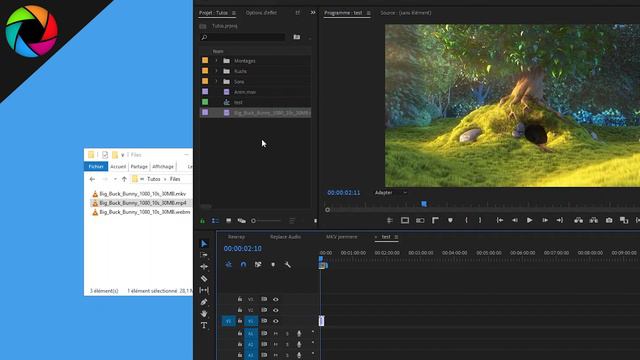
Task: Toggle V3 track output eye
Action: (x=276, y=300)
